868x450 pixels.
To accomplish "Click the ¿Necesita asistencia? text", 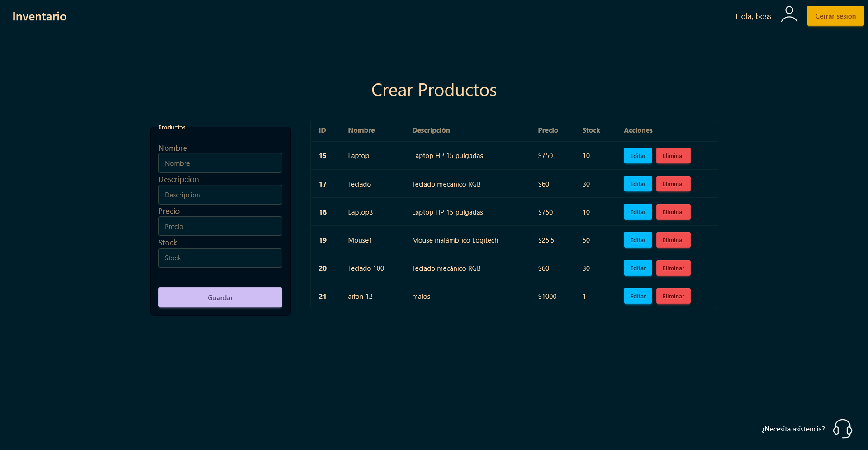I will (793, 429).
